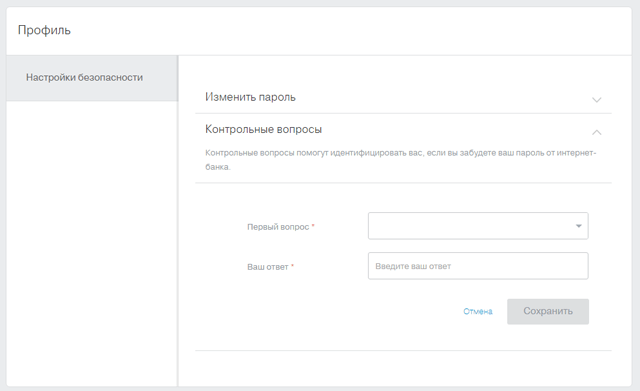
Task: Click the Отмена link
Action: [x=478, y=311]
